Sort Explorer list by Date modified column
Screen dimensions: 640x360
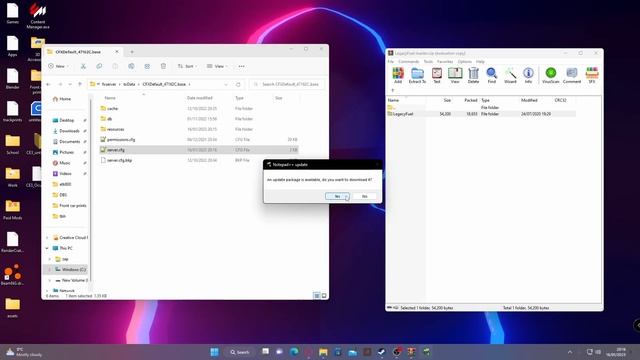200,98
